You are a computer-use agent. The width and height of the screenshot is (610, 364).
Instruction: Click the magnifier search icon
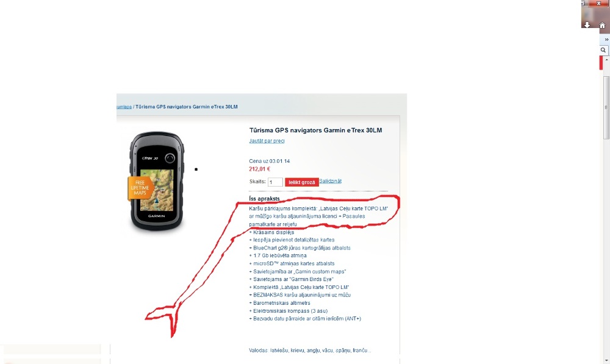tap(603, 50)
